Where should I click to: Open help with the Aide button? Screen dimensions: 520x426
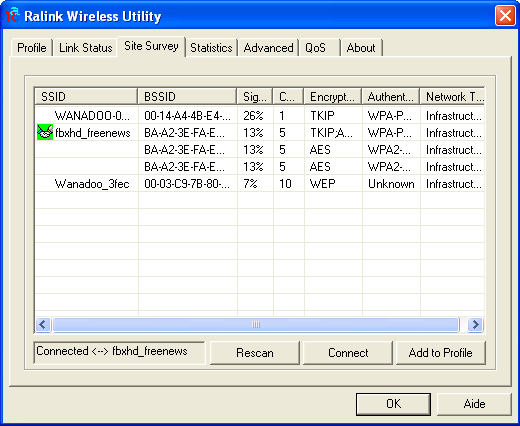point(474,404)
